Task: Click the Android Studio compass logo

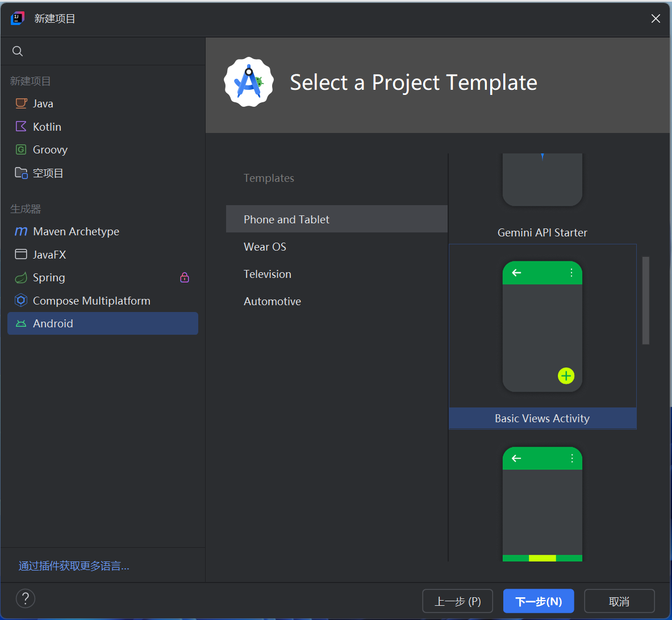Action: (249, 82)
